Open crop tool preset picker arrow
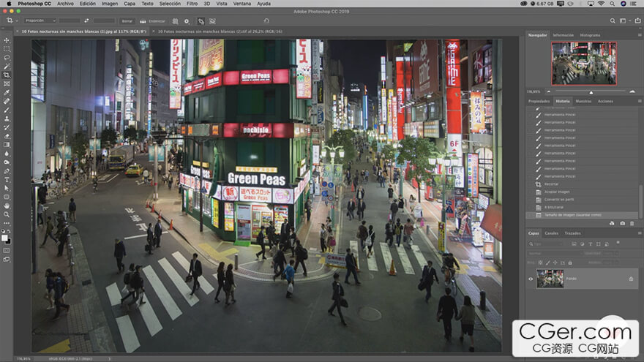The image size is (644, 362). [17, 21]
